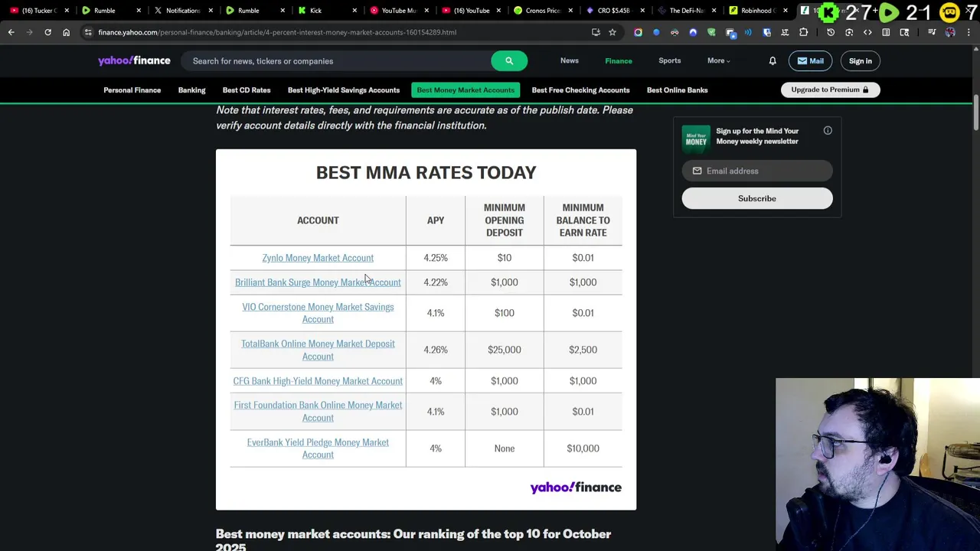Open Best CD Rates nav item
Viewport: 980px width, 551px height.
tap(247, 90)
